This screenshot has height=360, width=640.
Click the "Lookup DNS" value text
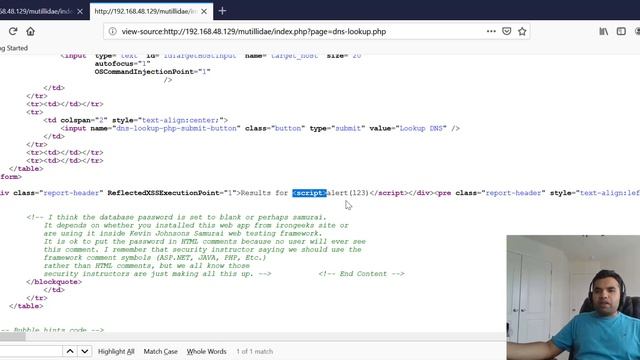421,128
